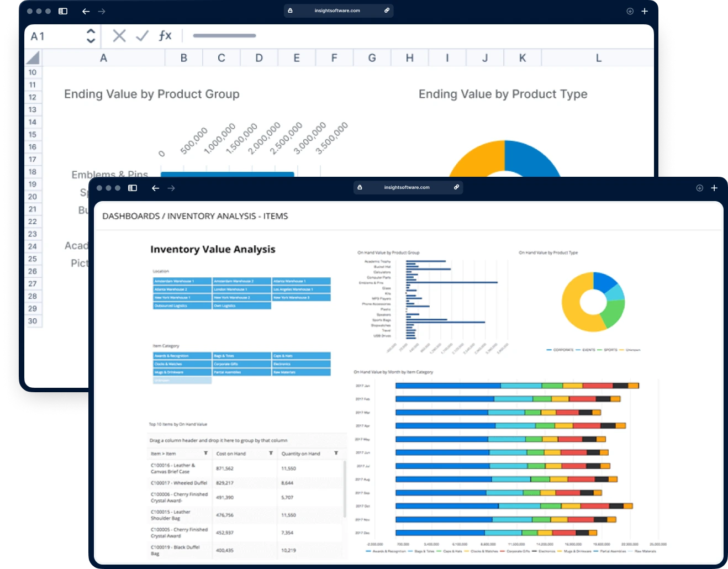Screen dimensions: 728x569
Task: Click the select-all corner triangle of the spreadsheet
Action: tap(33, 57)
